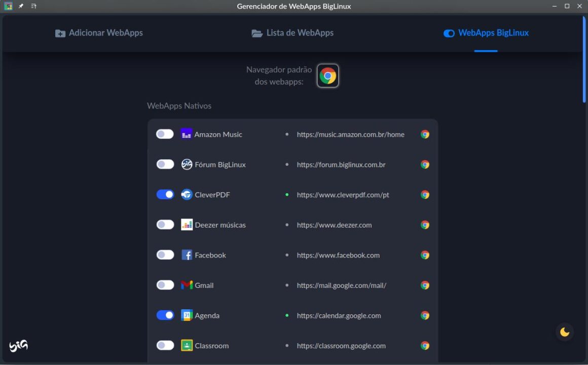Disable the CleverPDF webapp toggle
This screenshot has width=588, height=365.
tap(165, 195)
